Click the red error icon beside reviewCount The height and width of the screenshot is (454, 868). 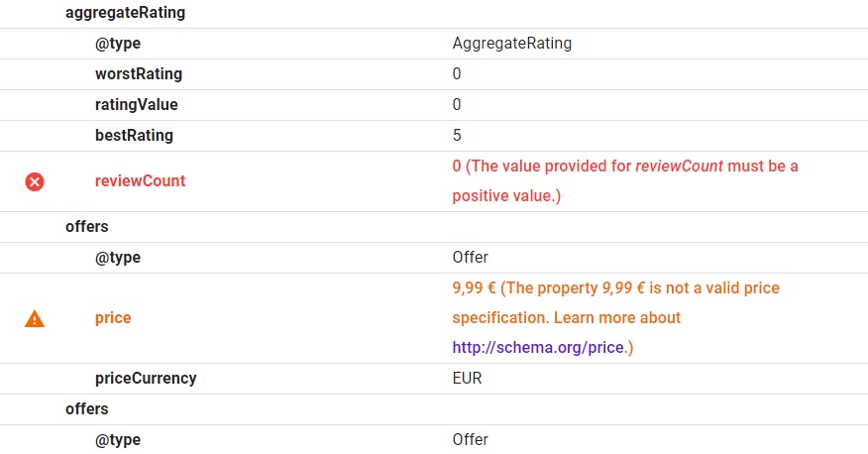pos(35,181)
